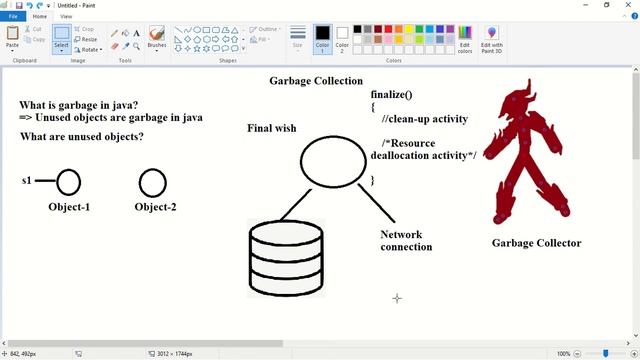Click Save icon in quick access toolbar
The image size is (640, 360).
pos(19,5)
